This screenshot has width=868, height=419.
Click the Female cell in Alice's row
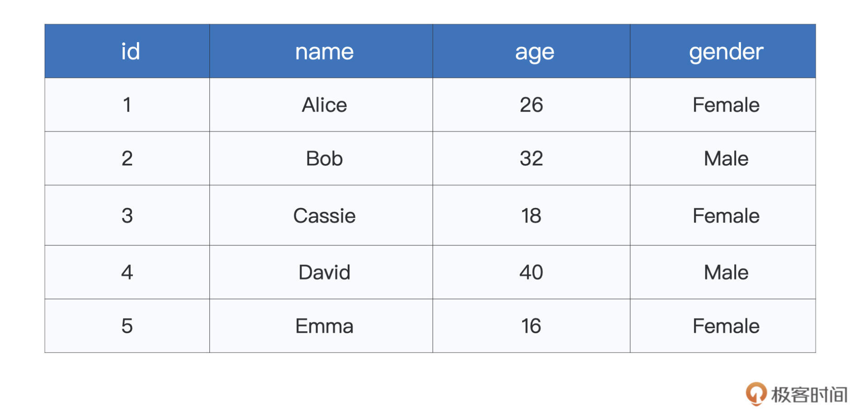726,105
